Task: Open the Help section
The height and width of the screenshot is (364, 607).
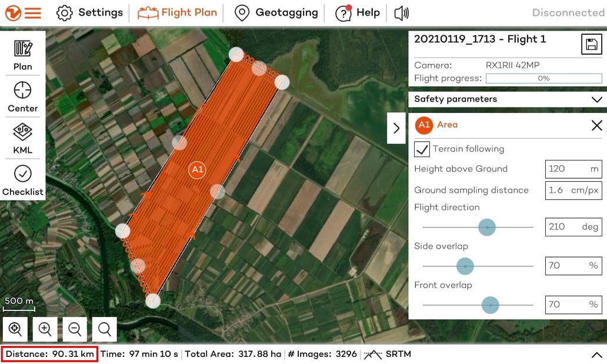Action: pos(358,13)
